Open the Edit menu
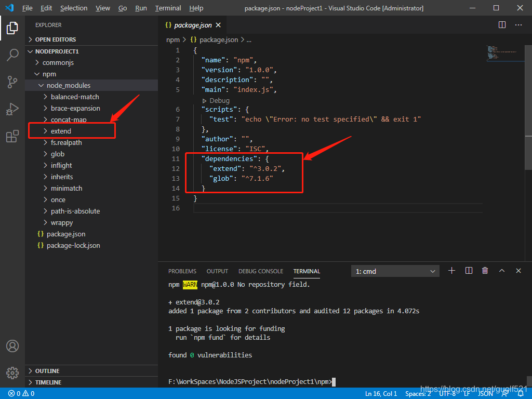This screenshot has height=399, width=532. coord(46,8)
